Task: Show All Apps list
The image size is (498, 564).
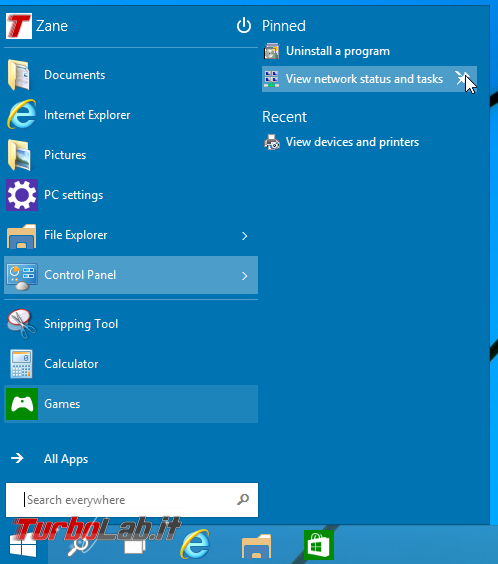Action: click(66, 459)
